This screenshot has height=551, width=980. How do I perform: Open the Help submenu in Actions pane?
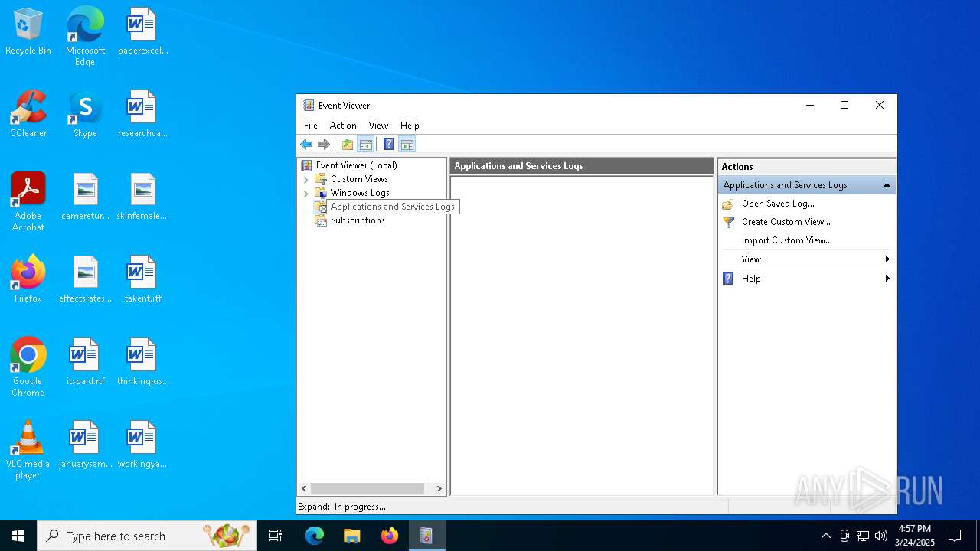click(807, 279)
